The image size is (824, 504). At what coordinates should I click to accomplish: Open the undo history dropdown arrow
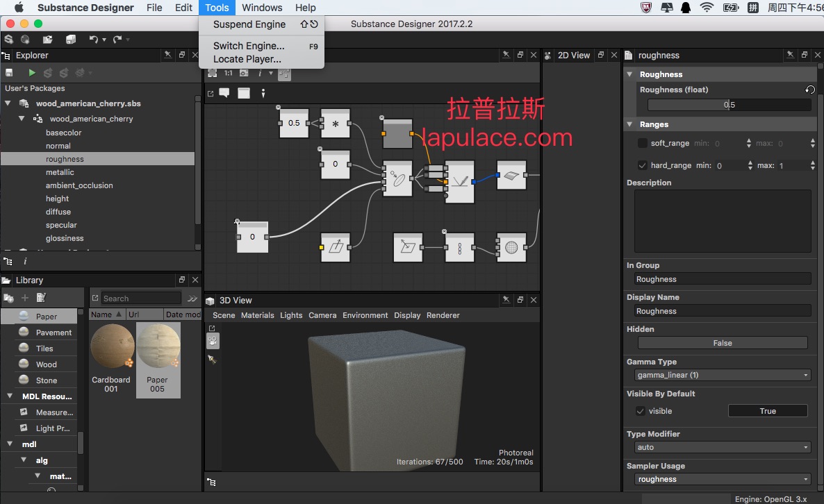pyautogui.click(x=104, y=40)
